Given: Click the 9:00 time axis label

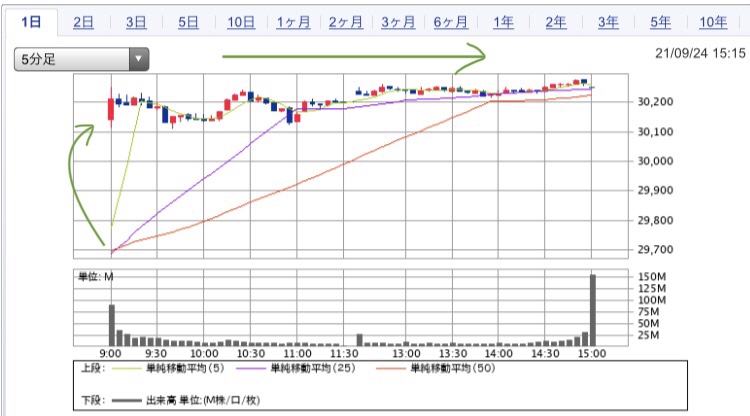Looking at the screenshot, I should tap(110, 354).
